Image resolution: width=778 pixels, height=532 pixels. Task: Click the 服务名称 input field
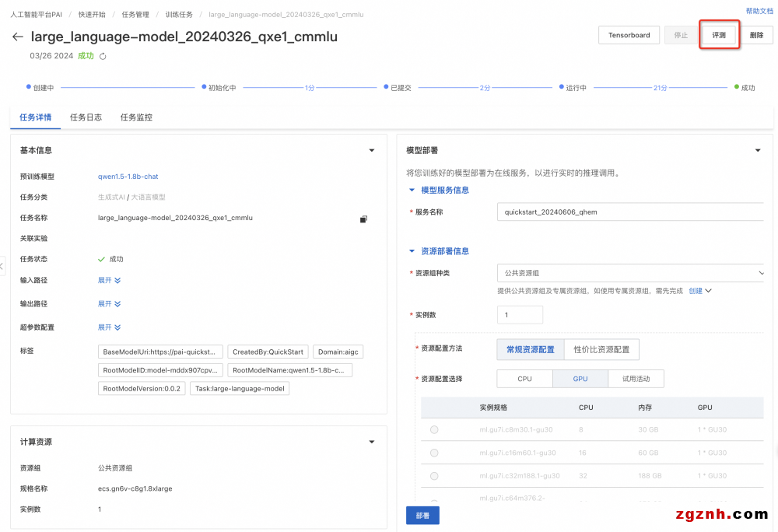(630, 212)
